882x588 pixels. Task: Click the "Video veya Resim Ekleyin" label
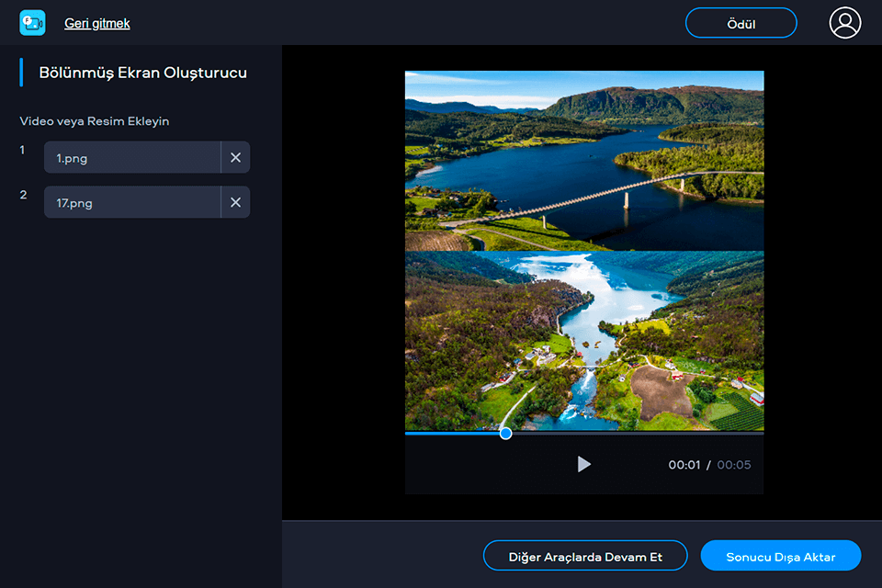click(x=95, y=121)
